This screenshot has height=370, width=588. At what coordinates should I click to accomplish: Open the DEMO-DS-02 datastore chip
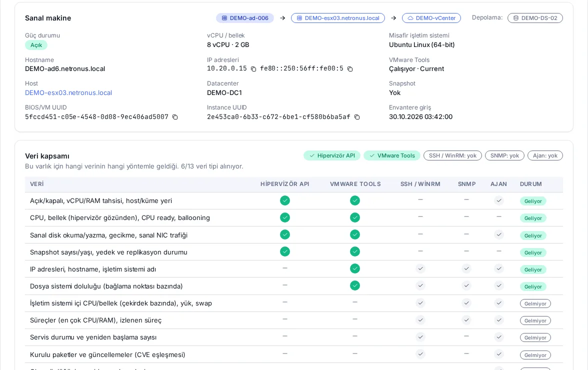click(535, 18)
